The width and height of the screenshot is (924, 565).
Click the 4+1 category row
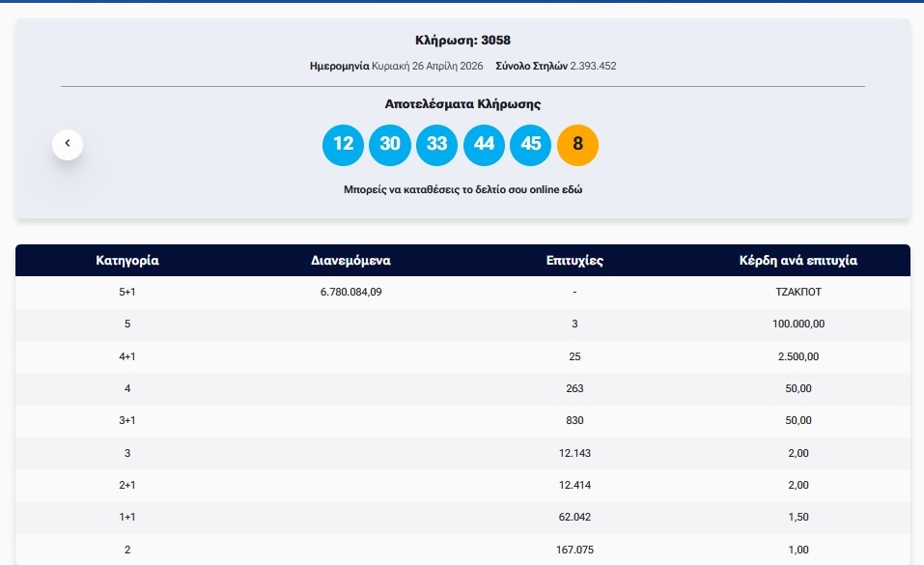[x=127, y=356]
